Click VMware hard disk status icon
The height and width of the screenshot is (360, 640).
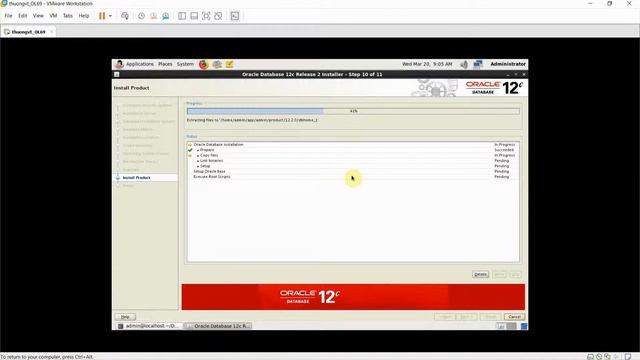pos(590,357)
